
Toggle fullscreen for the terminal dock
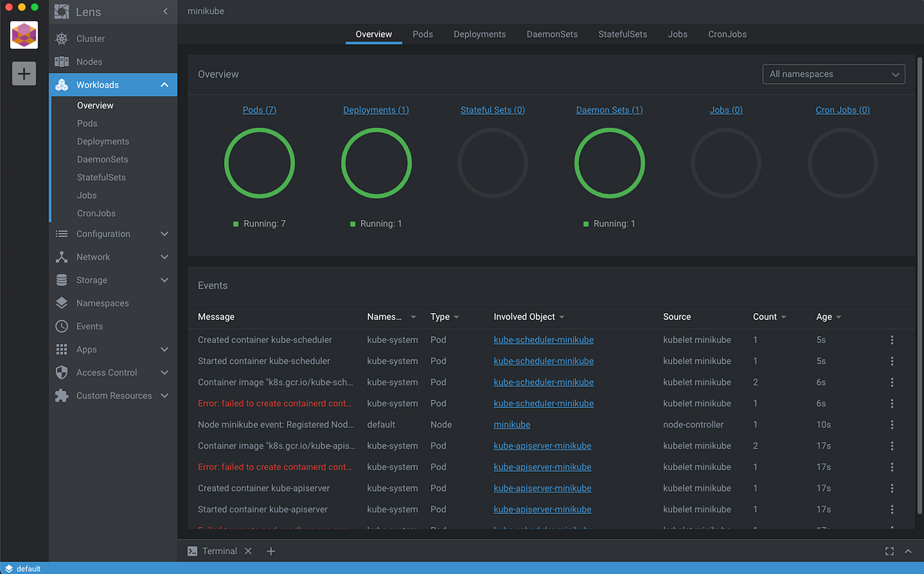889,551
